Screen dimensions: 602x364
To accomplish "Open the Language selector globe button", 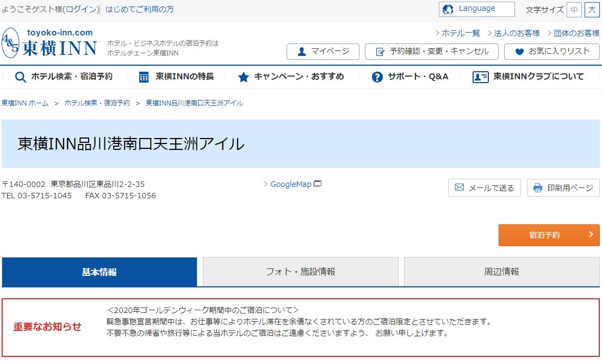I will 476,9.
